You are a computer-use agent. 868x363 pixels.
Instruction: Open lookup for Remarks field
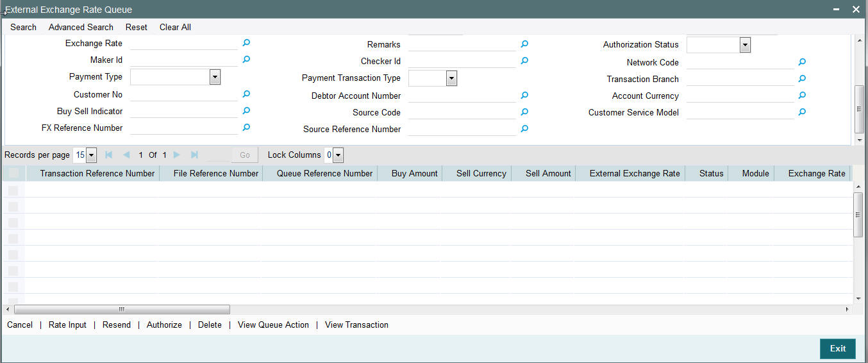[x=524, y=44]
